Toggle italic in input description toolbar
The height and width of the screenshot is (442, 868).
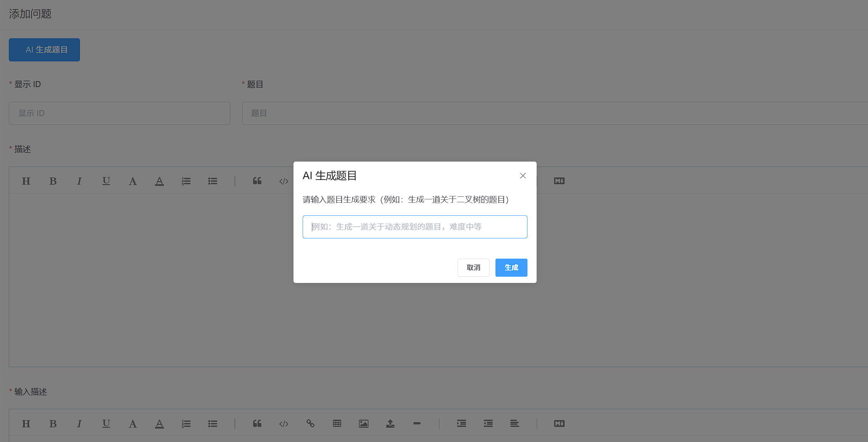(79, 423)
